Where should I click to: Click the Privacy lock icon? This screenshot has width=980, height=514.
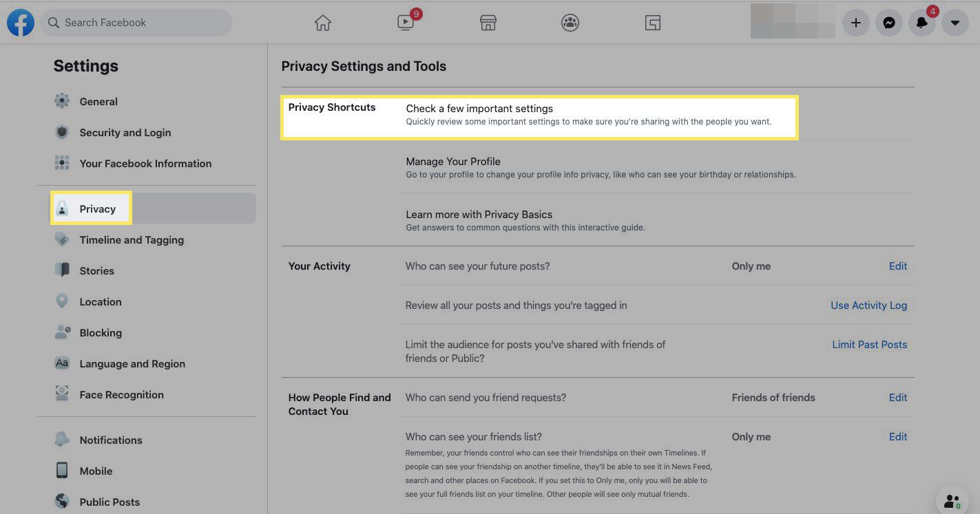62,208
